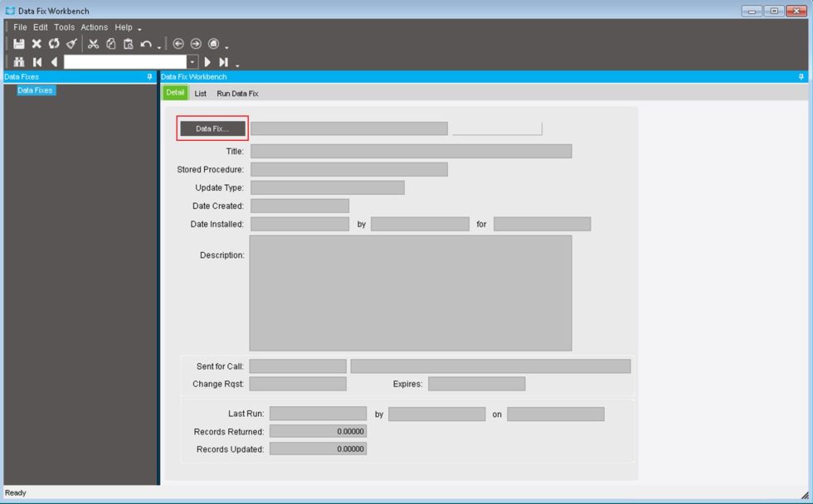Click the Last Run field

[318, 414]
